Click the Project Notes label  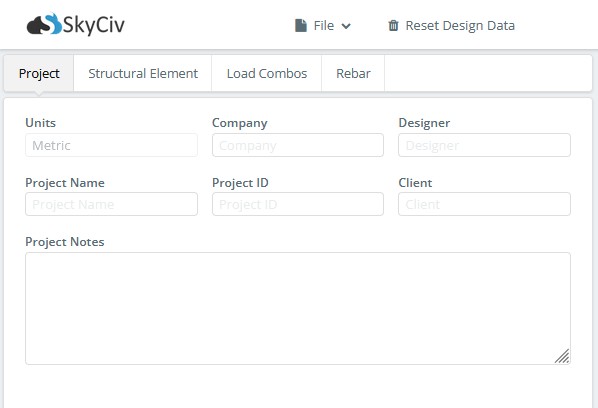point(65,242)
